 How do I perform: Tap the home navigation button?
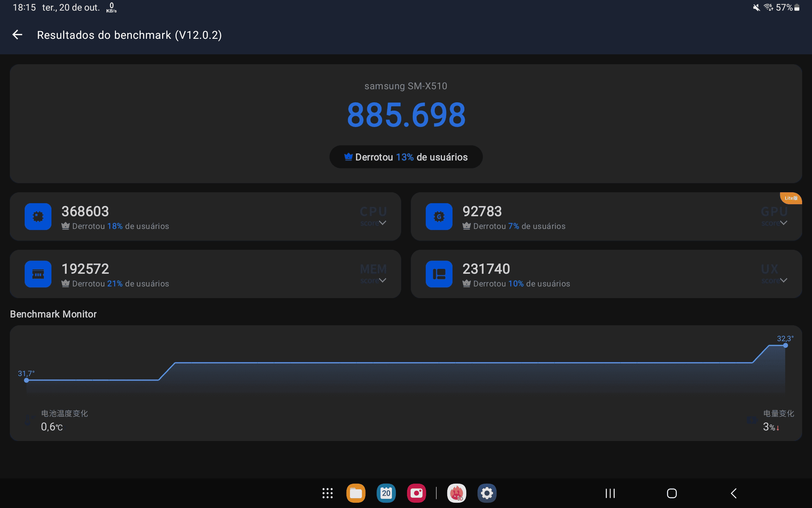(x=672, y=493)
